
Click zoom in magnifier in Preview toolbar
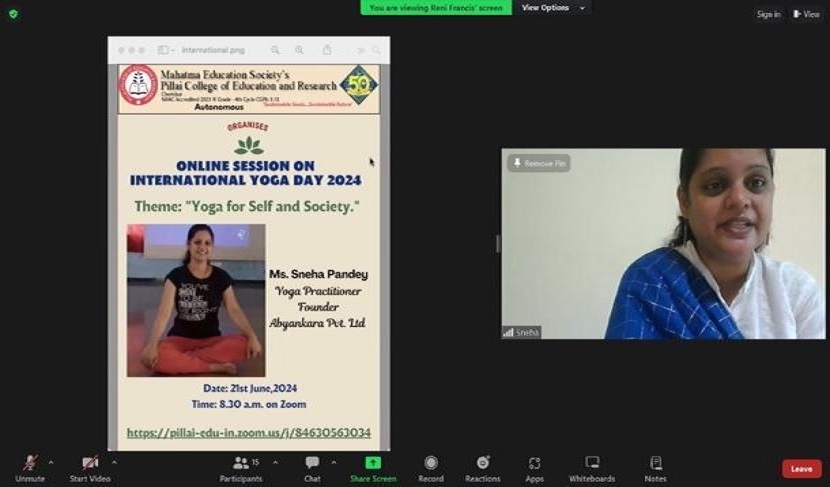pyautogui.click(x=300, y=50)
